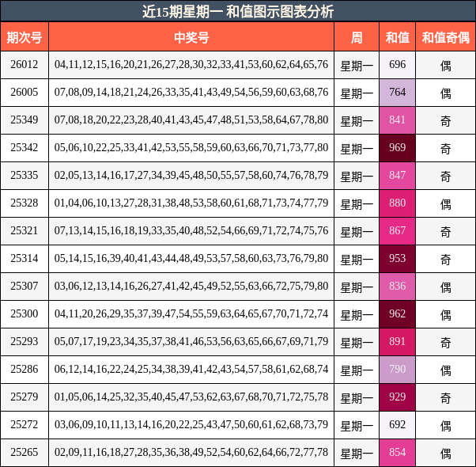Image resolution: width=476 pixels, height=467 pixels.
Task: Click the sum value 847 cell
Action: point(398,175)
